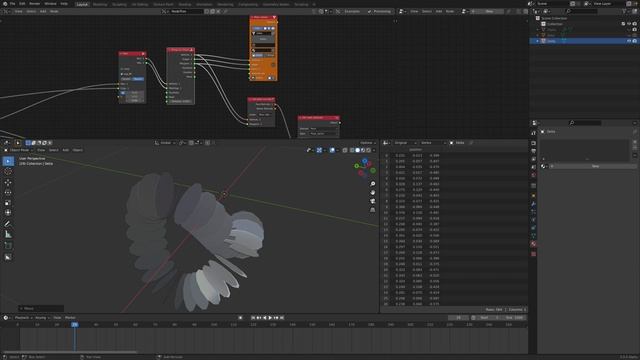Select the Cursor tool in viewport toolbar

8,172
